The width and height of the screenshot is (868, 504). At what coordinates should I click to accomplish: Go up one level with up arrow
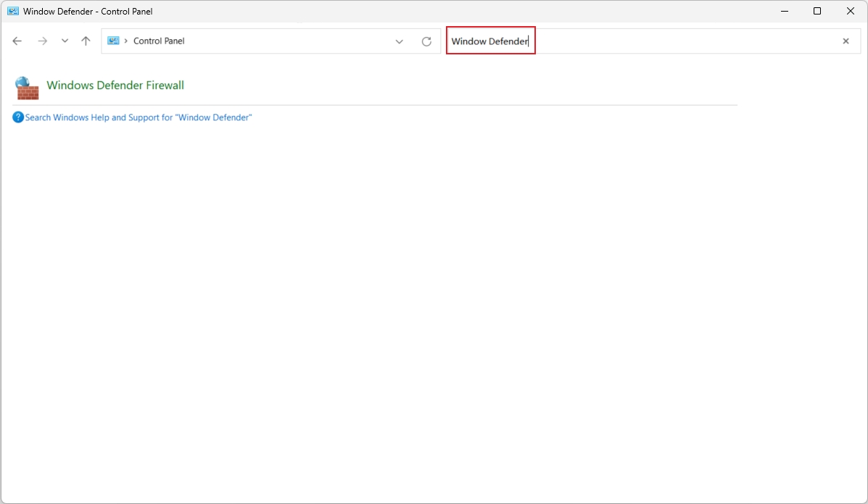(x=86, y=41)
